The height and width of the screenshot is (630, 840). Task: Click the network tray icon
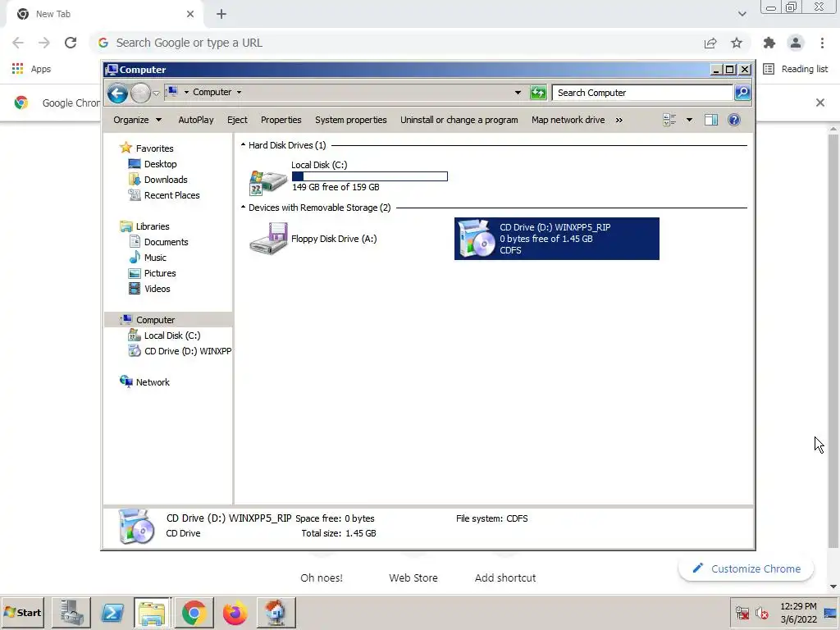point(742,612)
